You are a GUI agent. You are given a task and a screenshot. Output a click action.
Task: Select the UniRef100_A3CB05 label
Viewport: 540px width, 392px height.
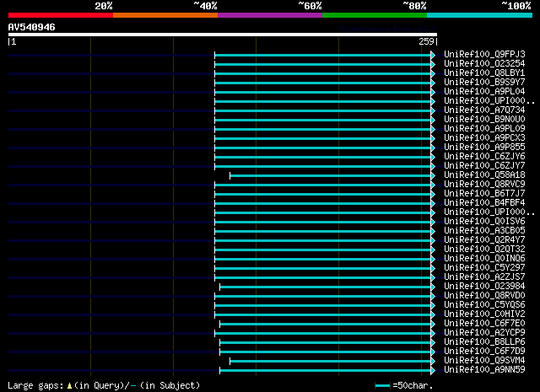point(484,231)
